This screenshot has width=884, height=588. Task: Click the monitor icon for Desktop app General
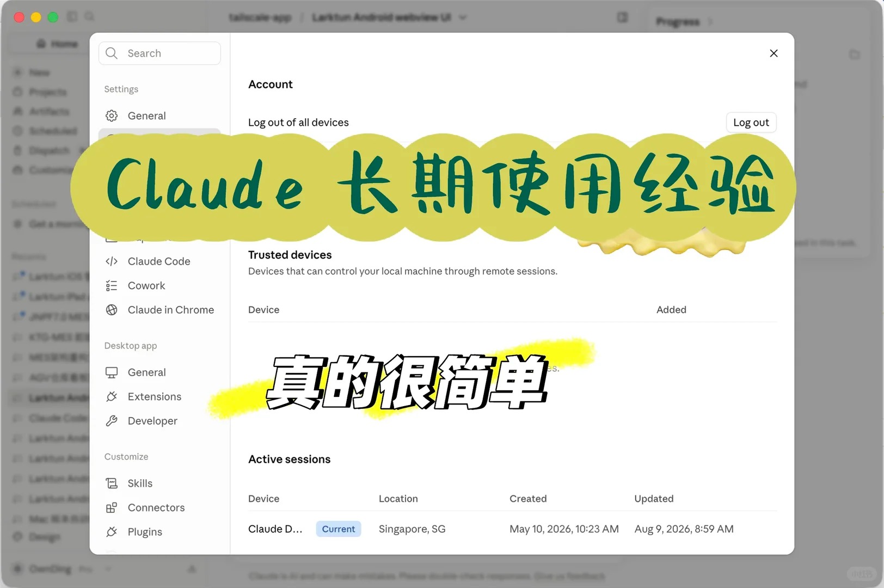pyautogui.click(x=112, y=372)
